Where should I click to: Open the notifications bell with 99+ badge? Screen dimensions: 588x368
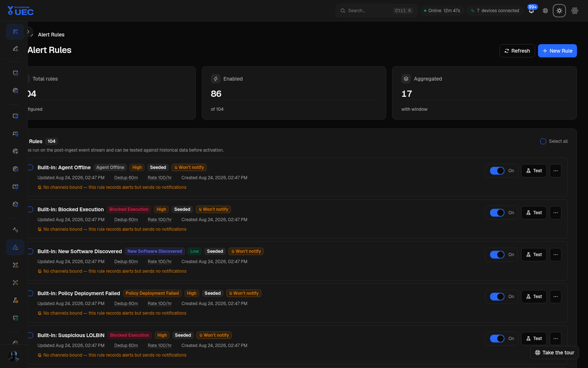[531, 11]
